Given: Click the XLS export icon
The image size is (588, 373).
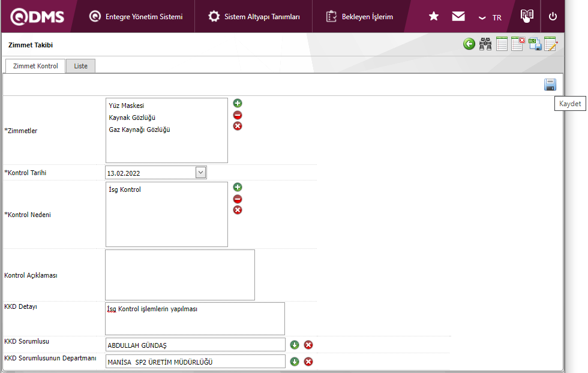Looking at the screenshot, I should [535, 44].
